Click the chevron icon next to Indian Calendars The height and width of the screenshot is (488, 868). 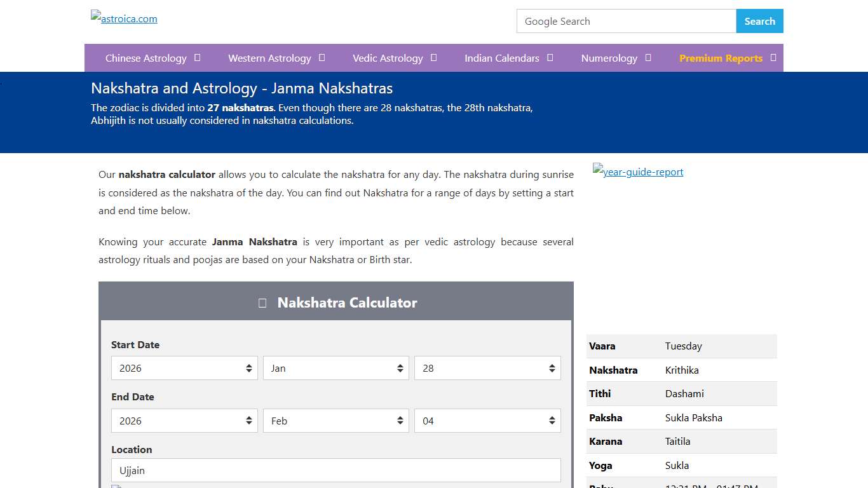click(550, 58)
